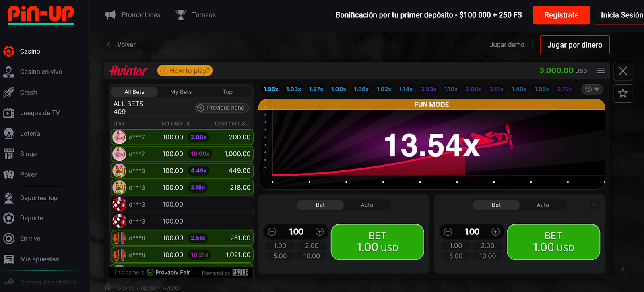Select Auto mode in first panel
This screenshot has height=292, width=644.
367,205
